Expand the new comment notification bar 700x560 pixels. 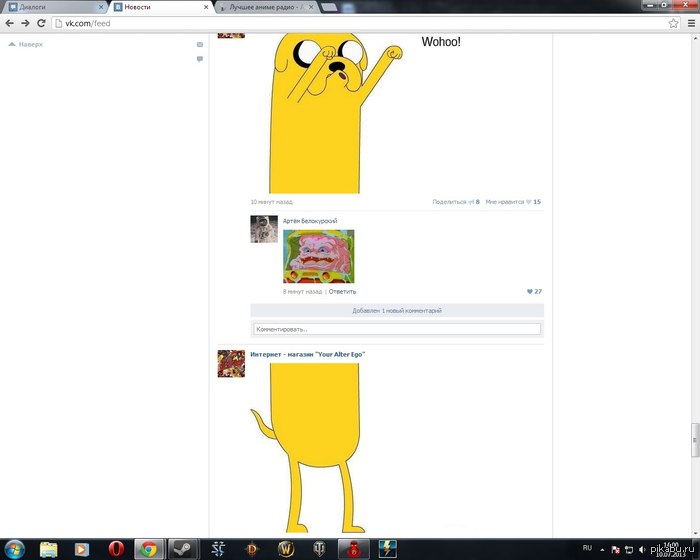(x=397, y=310)
